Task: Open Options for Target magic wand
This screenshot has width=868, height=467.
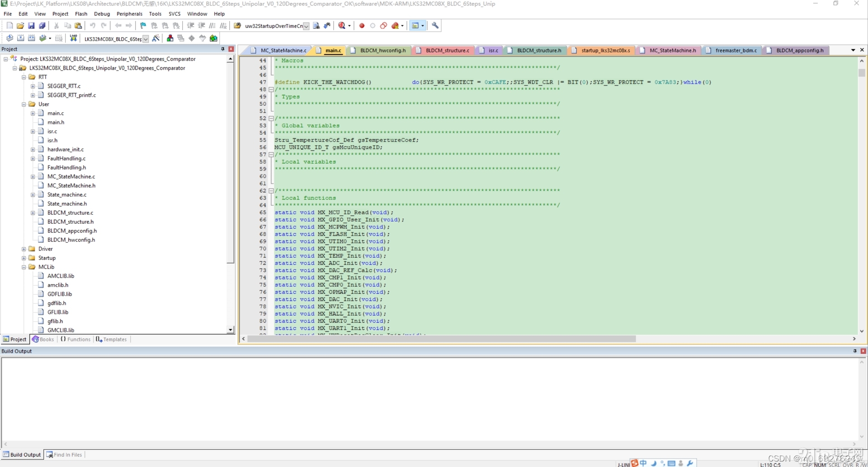Action: 156,38
